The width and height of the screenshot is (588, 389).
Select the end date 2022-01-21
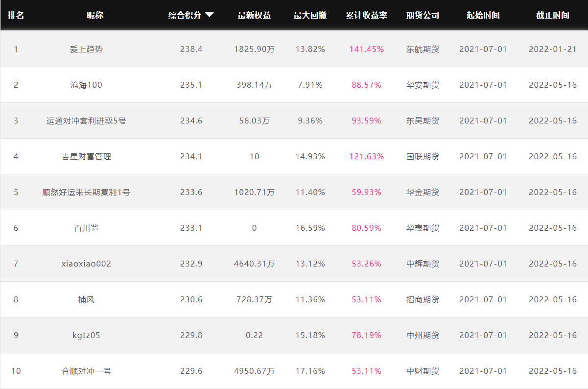click(x=553, y=49)
